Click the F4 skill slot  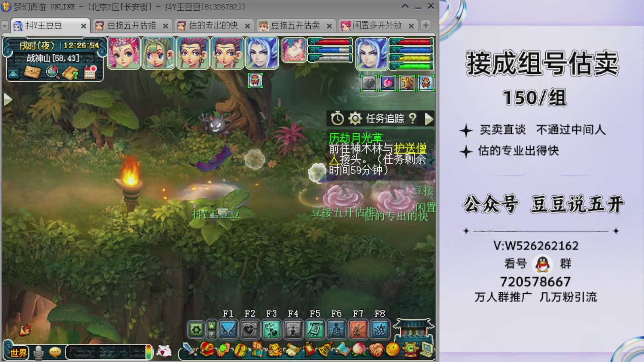tap(293, 330)
